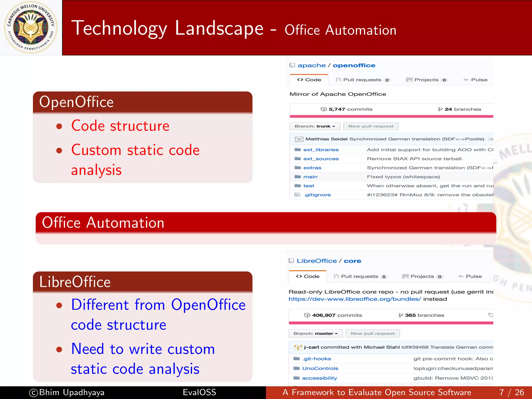Click New pull request in LibreOffice core

[x=373, y=334]
